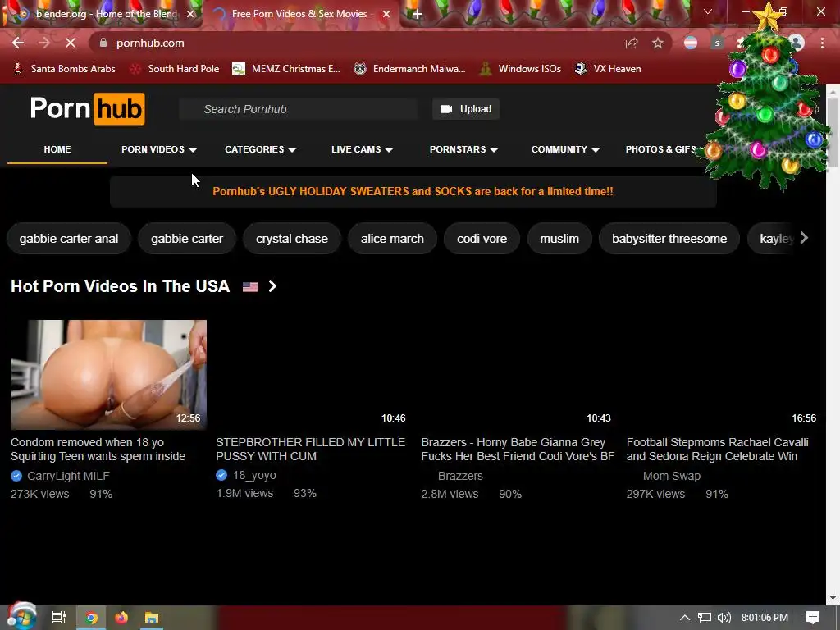Bookmark this page with the star icon
The height and width of the screenshot is (630, 840).
(x=658, y=43)
